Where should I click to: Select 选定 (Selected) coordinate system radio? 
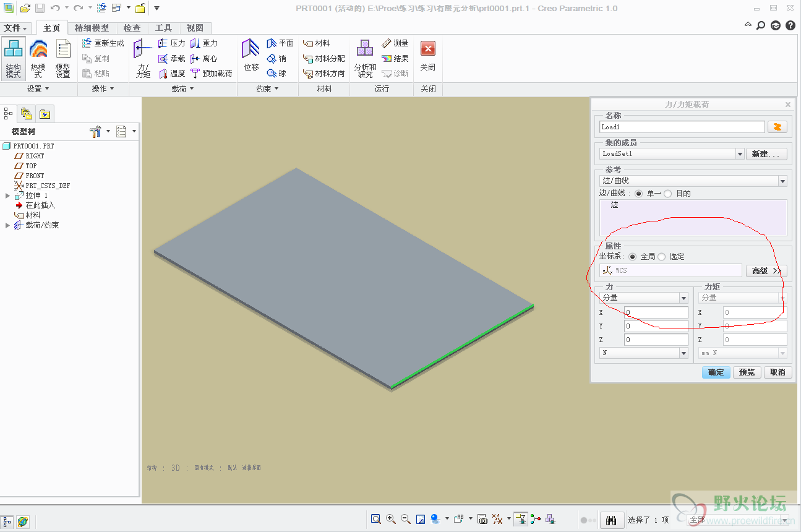(662, 257)
